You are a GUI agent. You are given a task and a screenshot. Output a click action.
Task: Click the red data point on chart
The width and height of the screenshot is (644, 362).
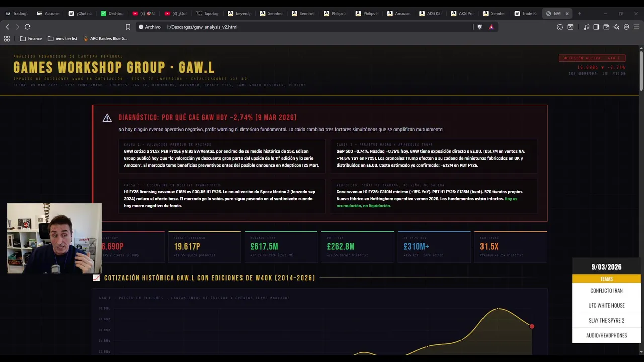(532, 327)
